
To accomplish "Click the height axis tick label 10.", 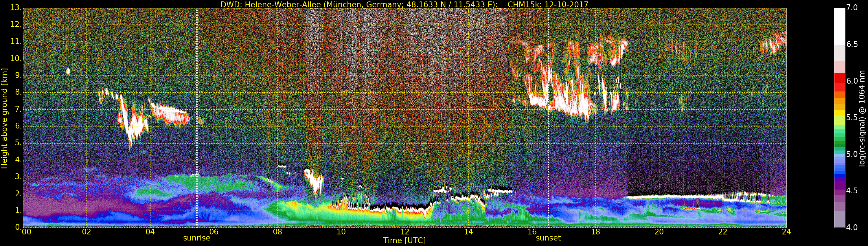I will (x=16, y=59).
